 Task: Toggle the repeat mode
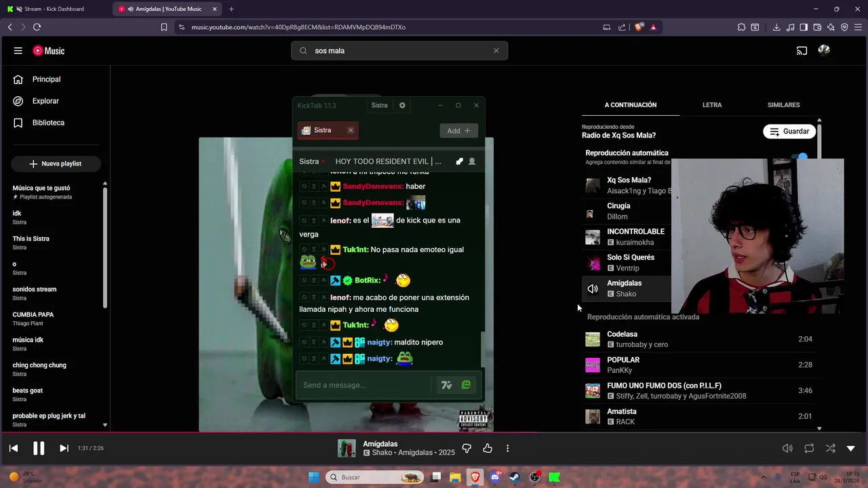pyautogui.click(x=809, y=448)
